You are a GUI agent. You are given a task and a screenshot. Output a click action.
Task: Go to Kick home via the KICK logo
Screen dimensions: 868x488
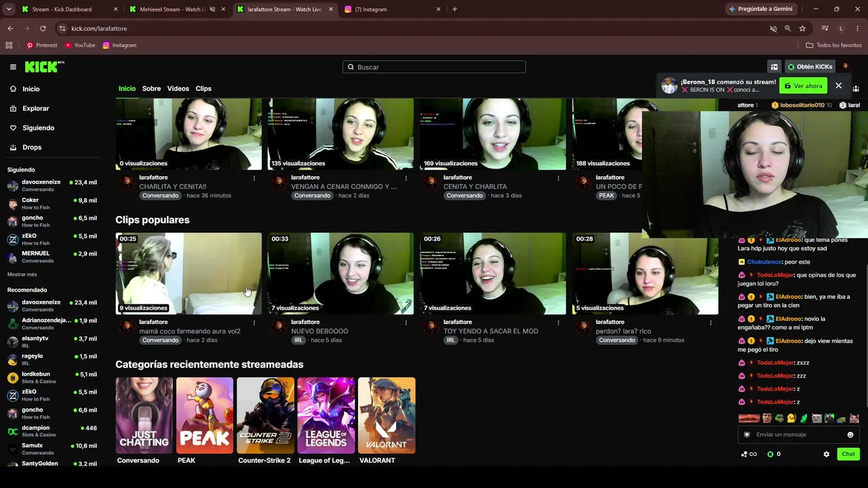(x=44, y=67)
